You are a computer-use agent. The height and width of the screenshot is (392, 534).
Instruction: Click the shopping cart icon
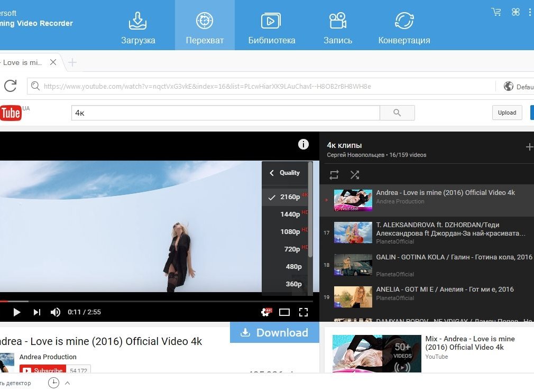(496, 12)
